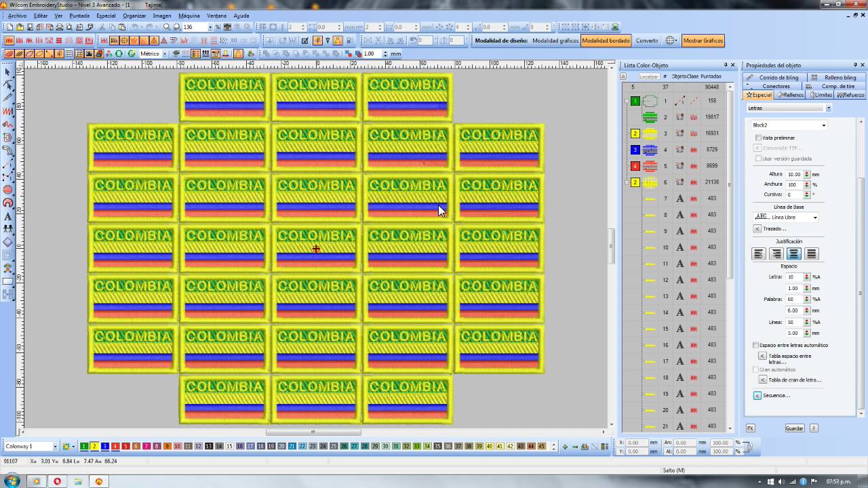Select the Lettering A tool in left toolbox

tap(8, 216)
